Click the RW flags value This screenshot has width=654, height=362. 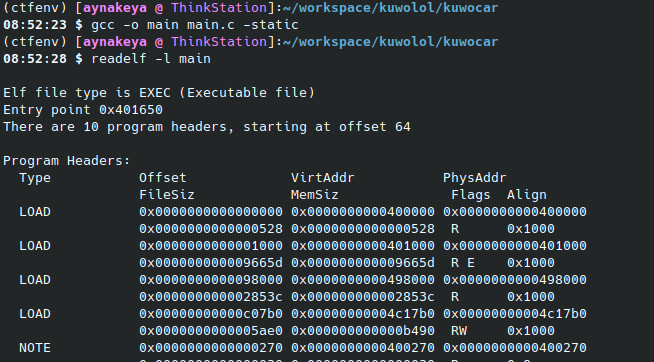(x=459, y=331)
